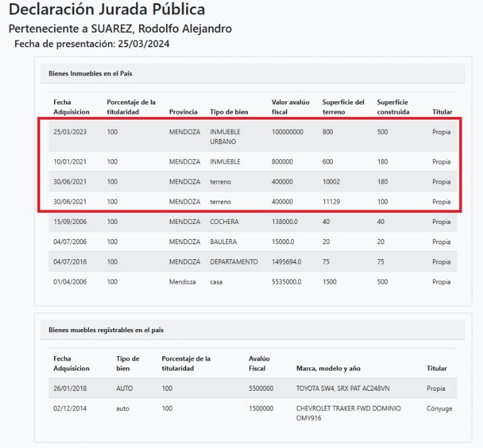This screenshot has width=483, height=448.
Task: Click terreno surface value 11129
Action: point(331,202)
